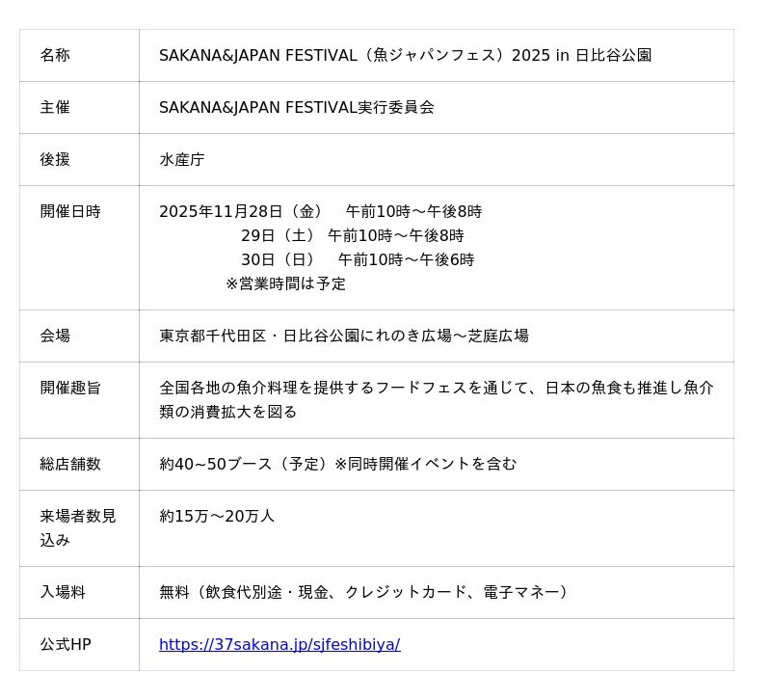Click the 開催日時 label
This screenshot has height=700, width=771.
[x=70, y=211]
